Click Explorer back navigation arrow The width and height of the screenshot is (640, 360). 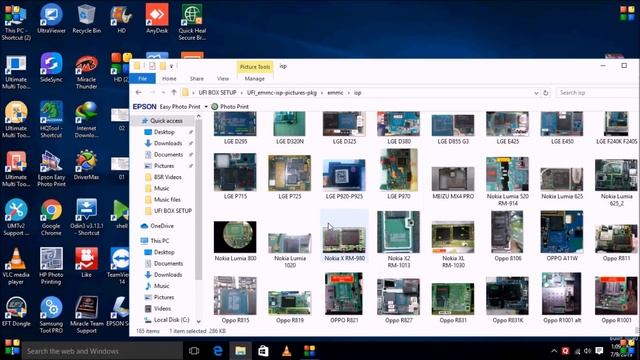pos(139,93)
